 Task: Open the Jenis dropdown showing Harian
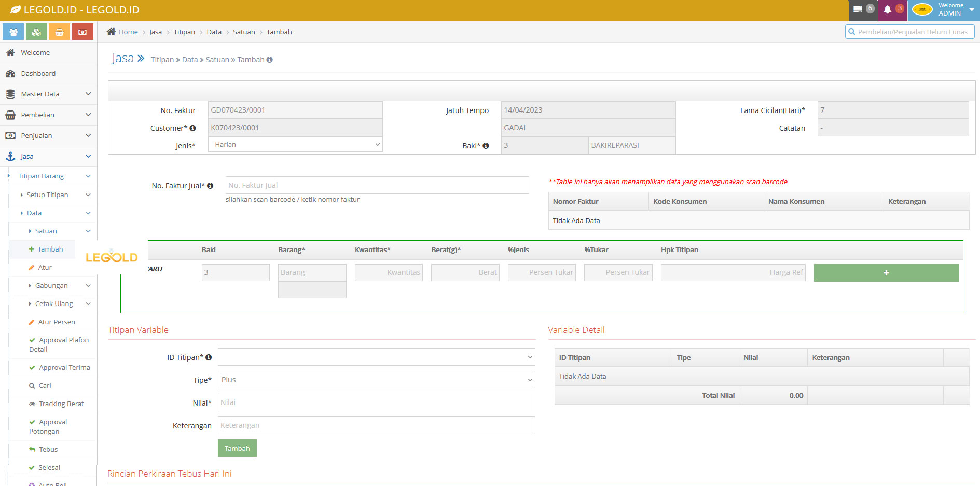pyautogui.click(x=295, y=145)
